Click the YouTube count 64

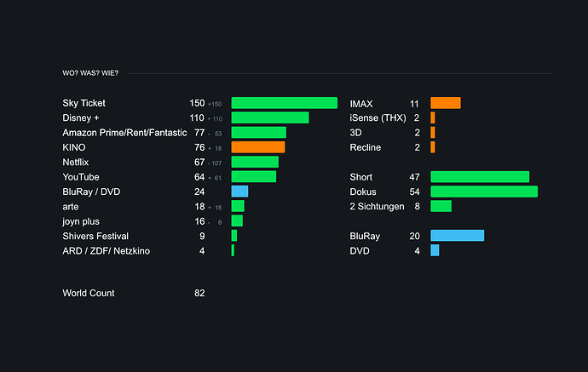coord(199,177)
